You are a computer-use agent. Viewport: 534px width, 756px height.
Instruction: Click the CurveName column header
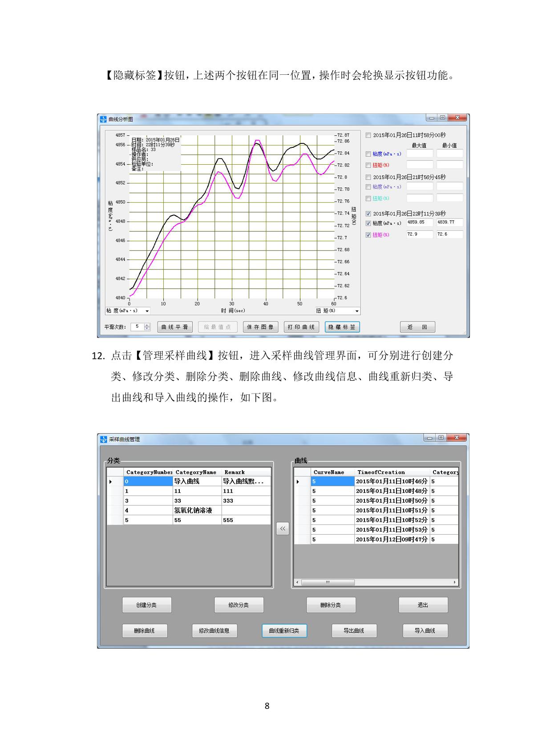point(332,472)
